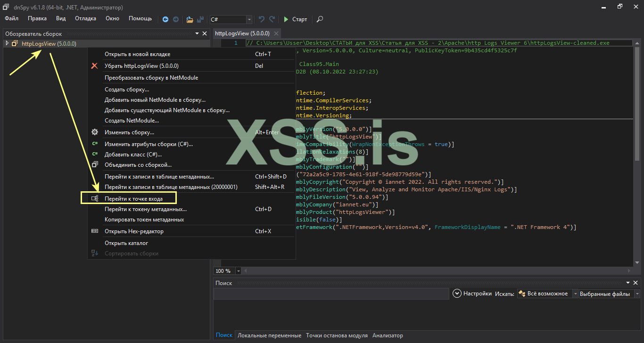Click the navigate back arrow in toolbar
The width and height of the screenshot is (644, 343).
[165, 19]
